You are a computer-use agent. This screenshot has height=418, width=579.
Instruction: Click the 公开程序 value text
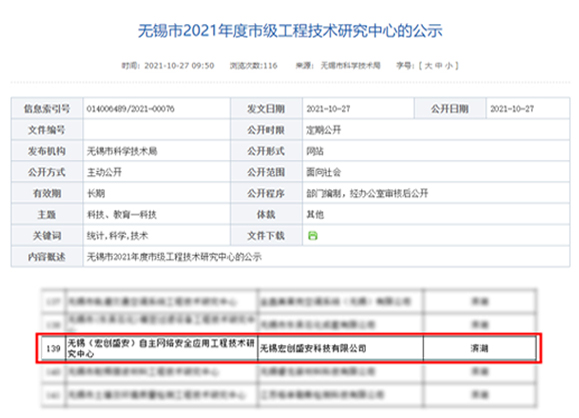367,193
